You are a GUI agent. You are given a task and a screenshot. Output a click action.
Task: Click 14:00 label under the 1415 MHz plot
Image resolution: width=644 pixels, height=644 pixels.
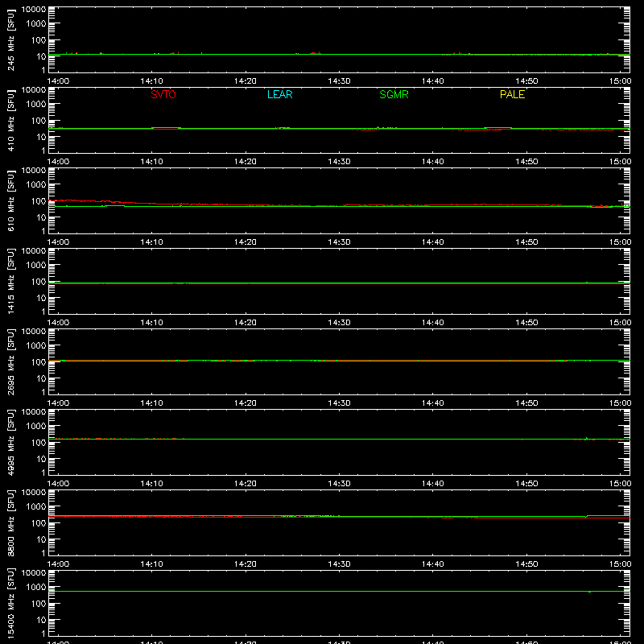click(x=58, y=323)
